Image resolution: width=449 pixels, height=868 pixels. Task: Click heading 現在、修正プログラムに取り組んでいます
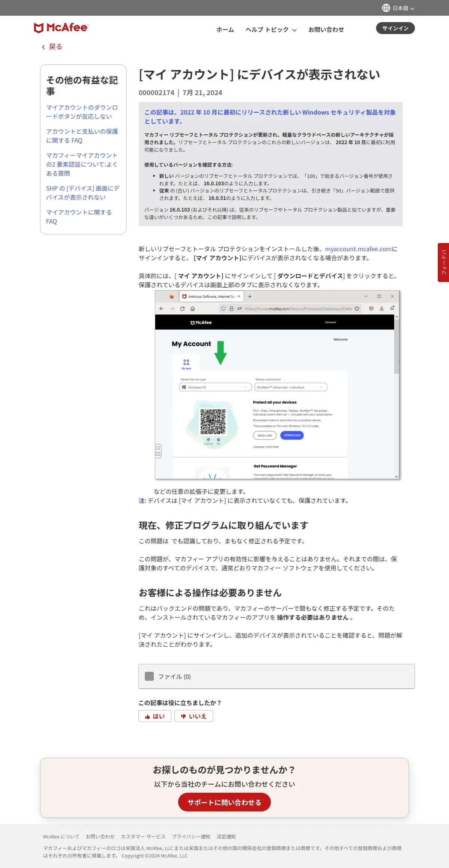[223, 525]
